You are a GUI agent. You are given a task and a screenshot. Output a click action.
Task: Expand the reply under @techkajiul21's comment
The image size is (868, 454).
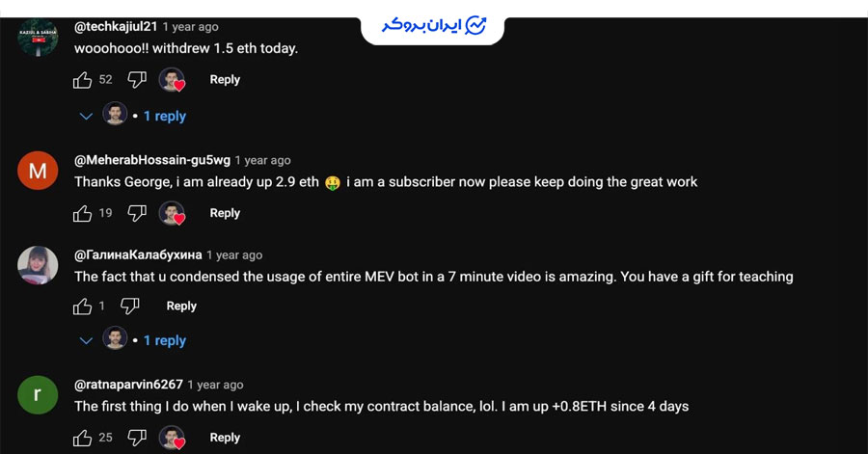coord(86,116)
